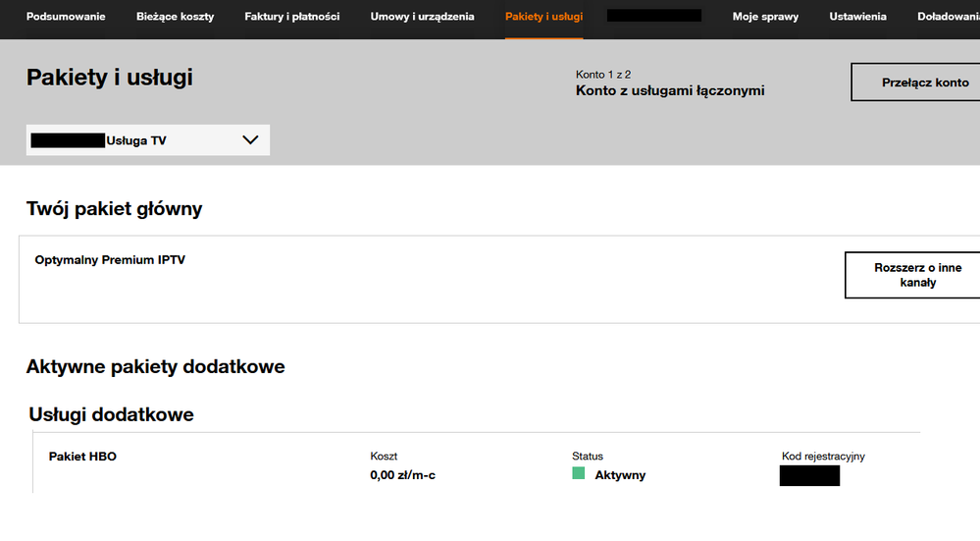The width and height of the screenshot is (980, 541).
Task: Open the Doładowania tab
Action: (948, 17)
